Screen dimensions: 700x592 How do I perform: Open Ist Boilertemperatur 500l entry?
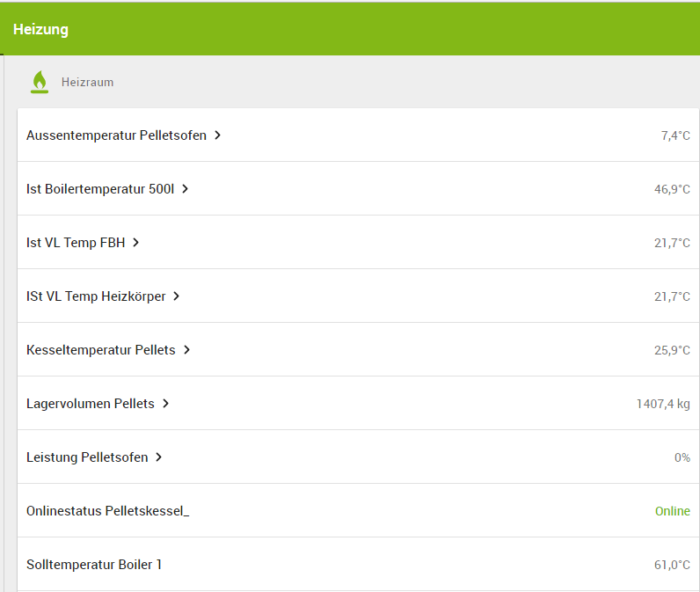(99, 189)
